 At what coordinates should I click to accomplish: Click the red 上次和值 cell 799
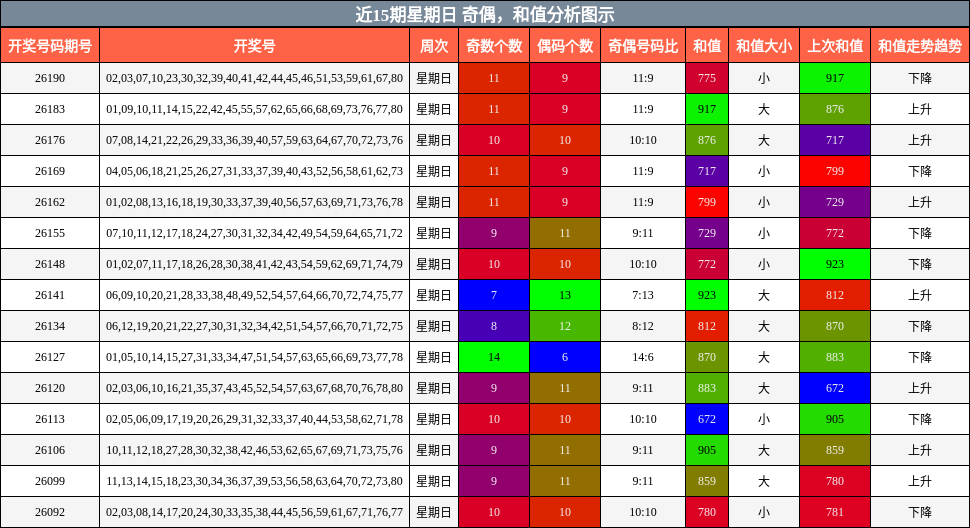point(835,171)
